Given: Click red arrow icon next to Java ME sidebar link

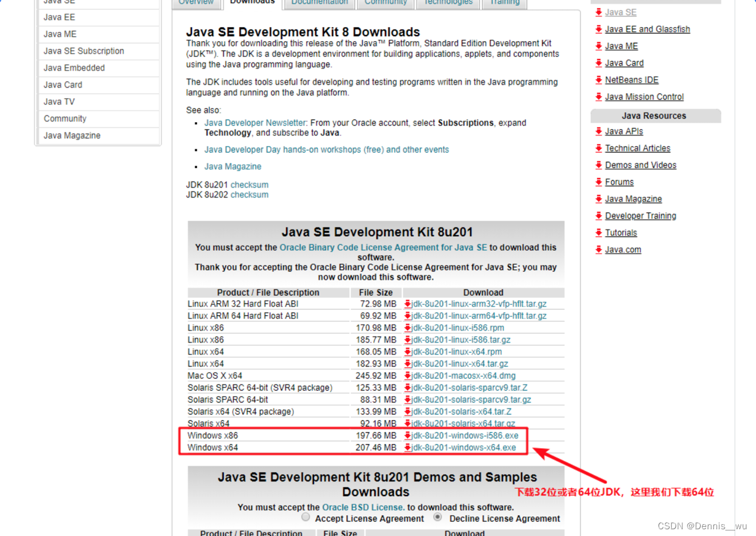Looking at the screenshot, I should 599,46.
